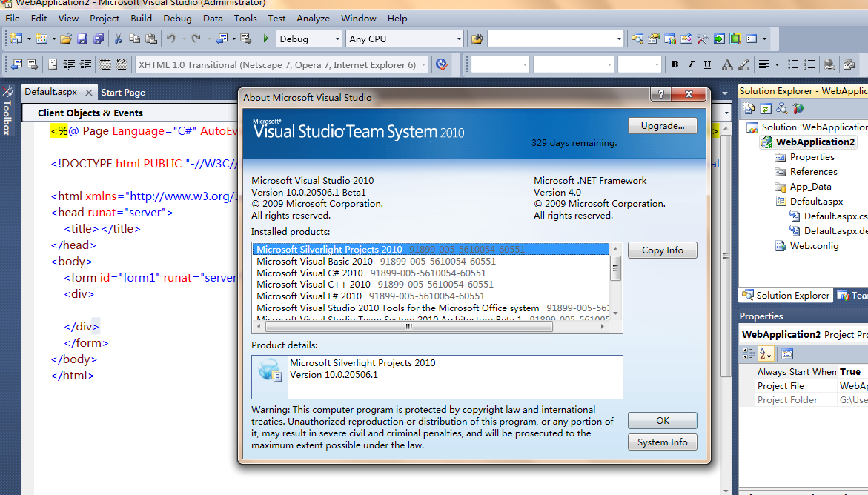Click the Save All icon
868x495 pixels.
click(99, 39)
